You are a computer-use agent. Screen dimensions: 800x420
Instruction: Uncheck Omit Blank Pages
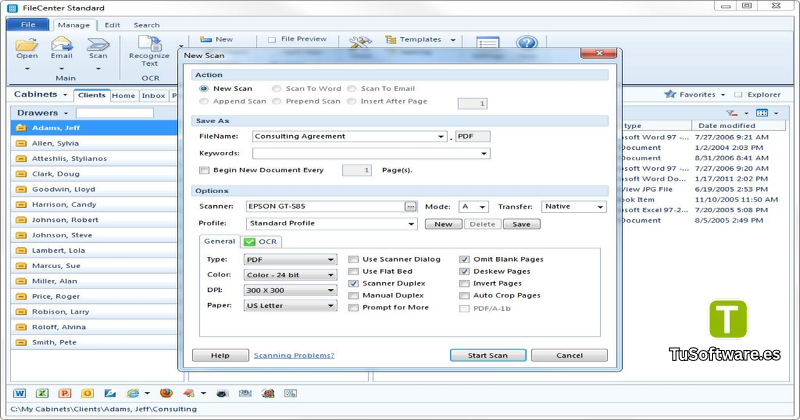[x=464, y=259]
